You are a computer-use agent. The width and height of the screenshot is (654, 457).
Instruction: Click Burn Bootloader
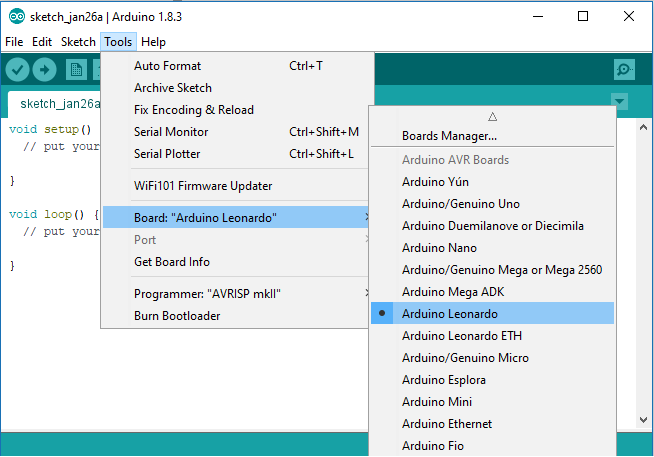[x=177, y=316]
